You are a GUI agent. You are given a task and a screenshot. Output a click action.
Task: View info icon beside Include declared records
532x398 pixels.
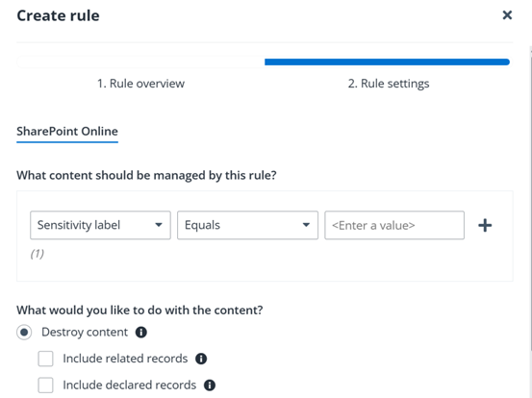coord(210,386)
